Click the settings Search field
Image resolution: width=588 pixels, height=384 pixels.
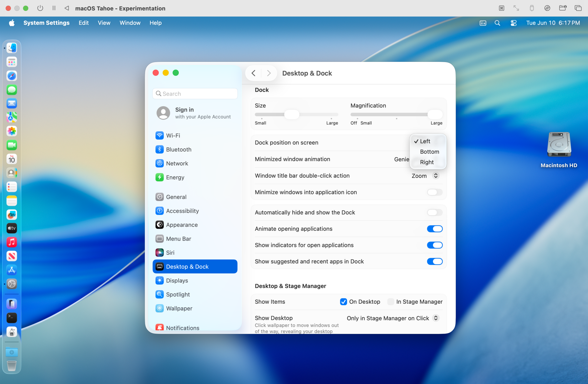point(195,94)
